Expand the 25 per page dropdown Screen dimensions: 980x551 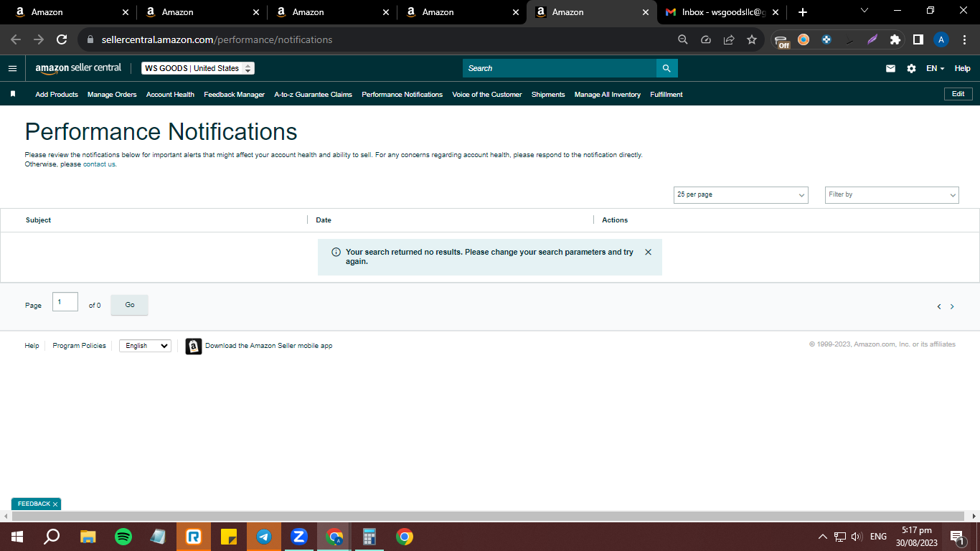tap(741, 194)
